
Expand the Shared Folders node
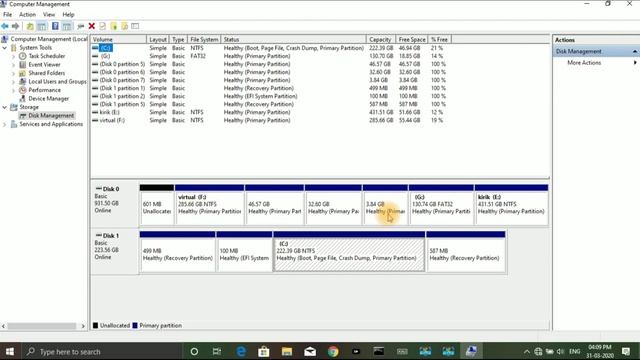coord(13,73)
